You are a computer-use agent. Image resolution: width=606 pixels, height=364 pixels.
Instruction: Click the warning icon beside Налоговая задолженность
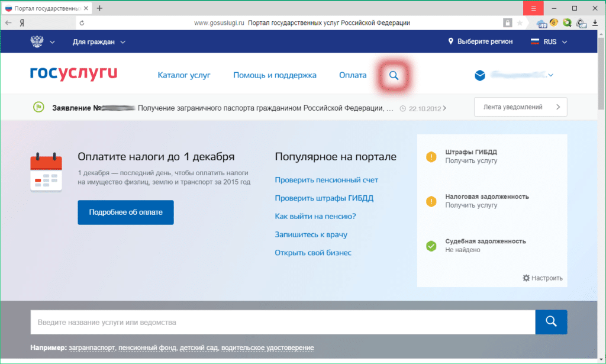click(431, 201)
